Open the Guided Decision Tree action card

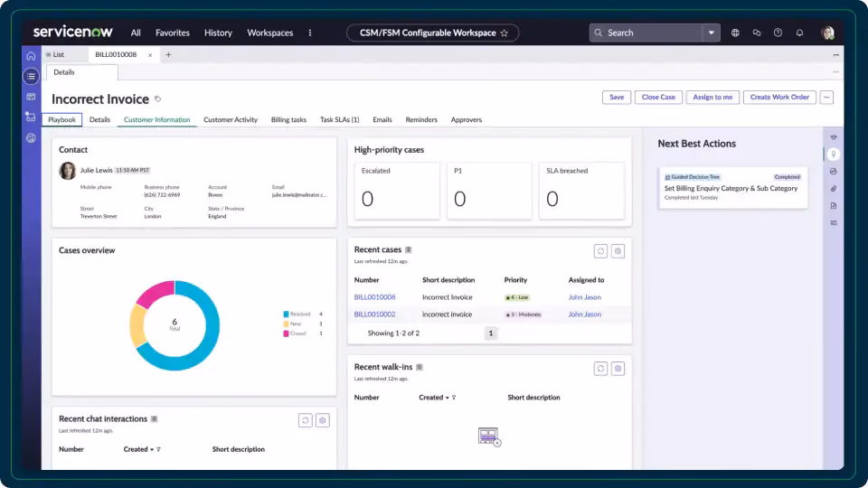pos(732,188)
